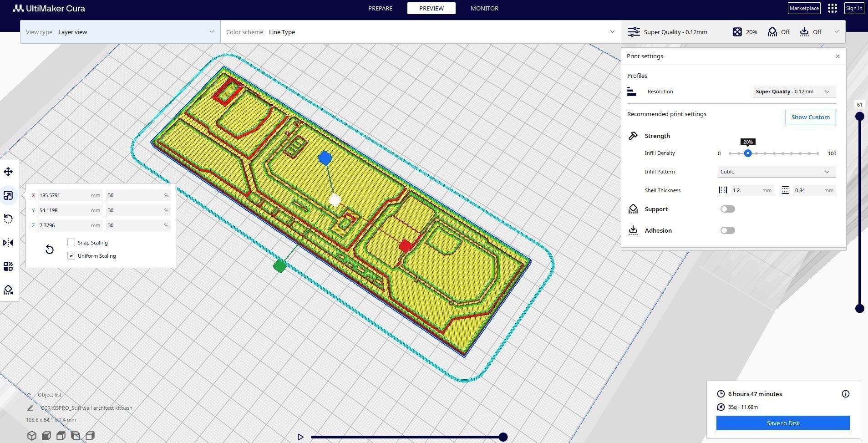This screenshot has width=868, height=443.
Task: Click the Infill Density slider handle
Action: tap(748, 153)
